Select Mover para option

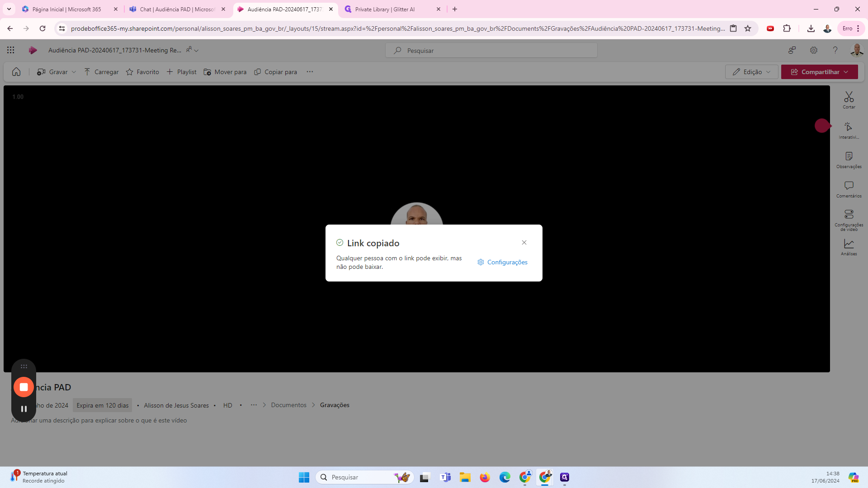pyautogui.click(x=225, y=72)
